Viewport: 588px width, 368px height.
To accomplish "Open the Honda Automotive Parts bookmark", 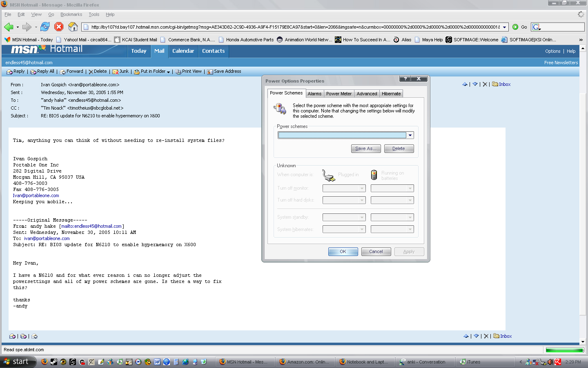I will pyautogui.click(x=246, y=40).
